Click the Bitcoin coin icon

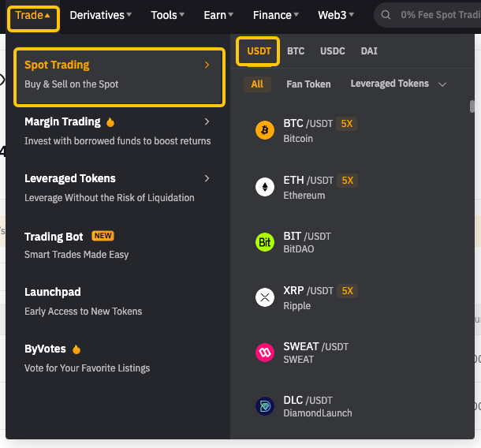tap(265, 130)
